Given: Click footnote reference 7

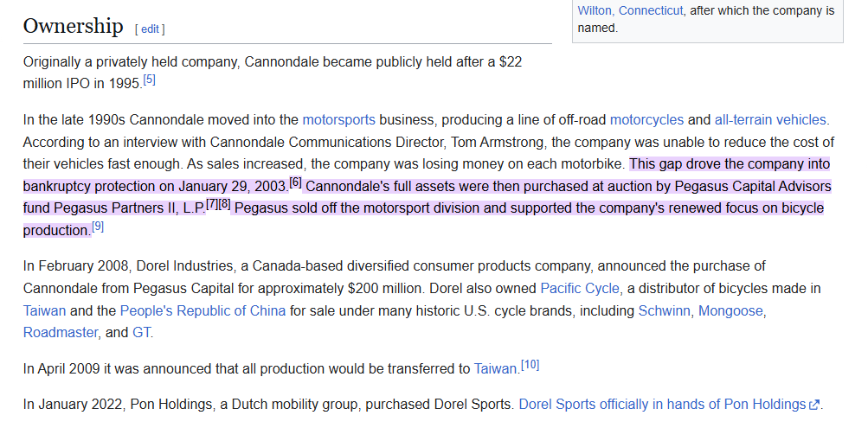Looking at the screenshot, I should (212, 205).
